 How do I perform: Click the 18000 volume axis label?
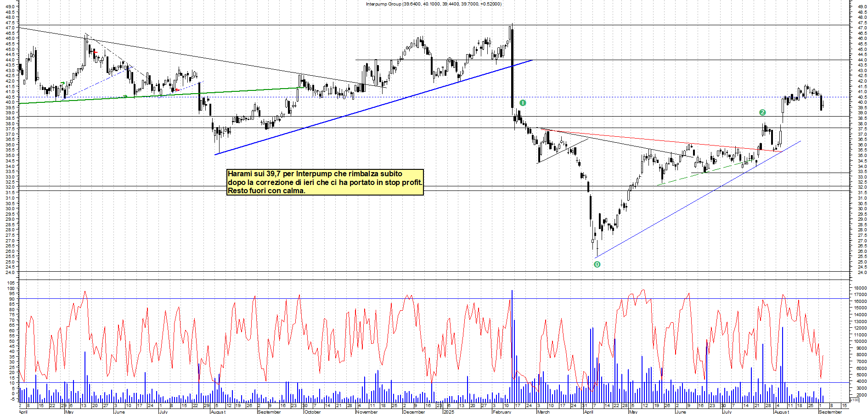coord(860,288)
